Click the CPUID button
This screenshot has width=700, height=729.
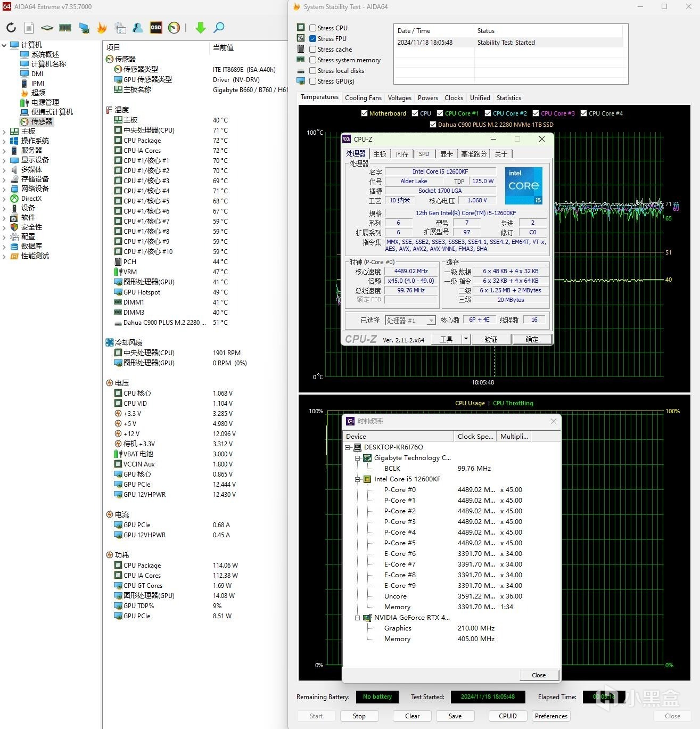[507, 716]
